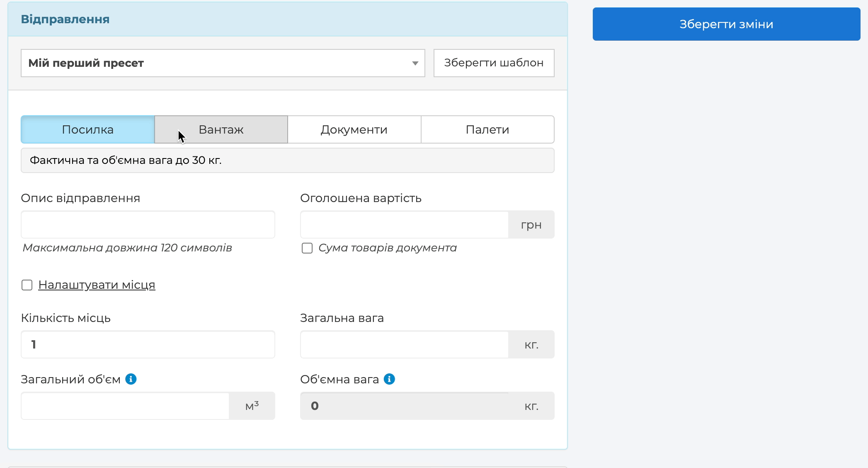Focus the Загальна вага input field

click(x=404, y=344)
